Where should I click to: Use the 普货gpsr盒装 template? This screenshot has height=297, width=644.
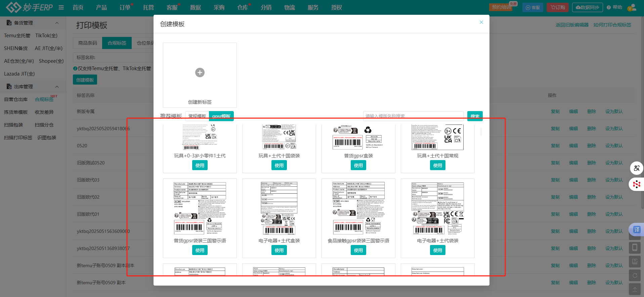tap(358, 165)
